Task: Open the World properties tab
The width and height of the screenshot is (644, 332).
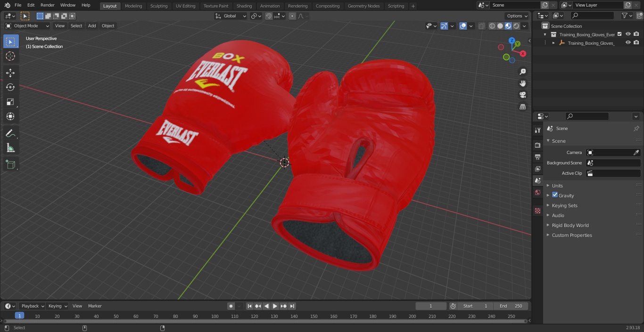Action: click(537, 192)
